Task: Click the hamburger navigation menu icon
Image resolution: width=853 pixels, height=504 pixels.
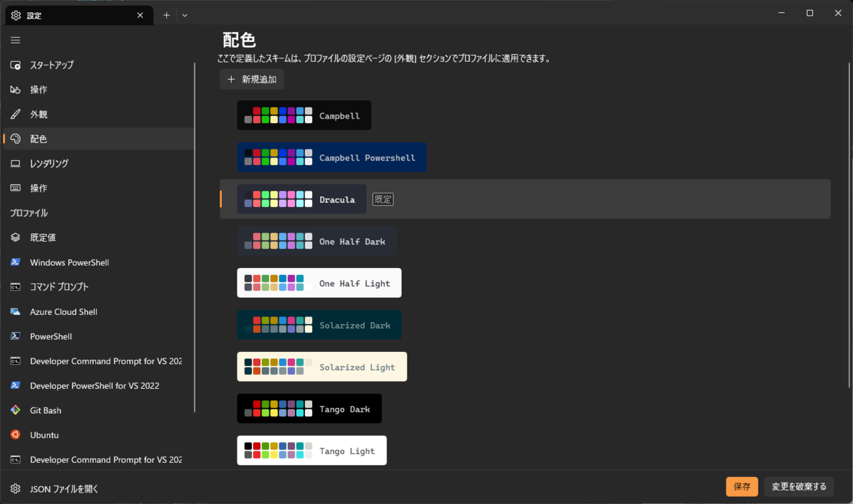Action: click(x=16, y=41)
